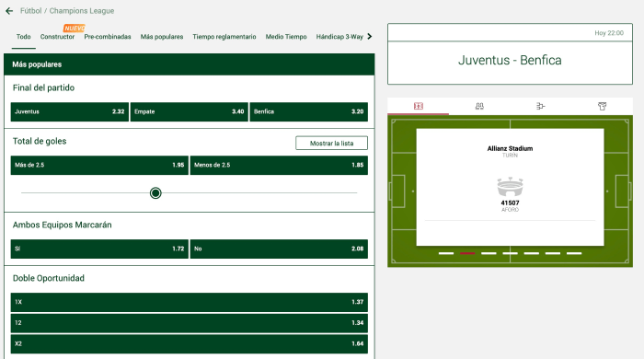The width and height of the screenshot is (644, 359).
Task: Open the Tiempo reglamentario tab
Action: (x=224, y=37)
